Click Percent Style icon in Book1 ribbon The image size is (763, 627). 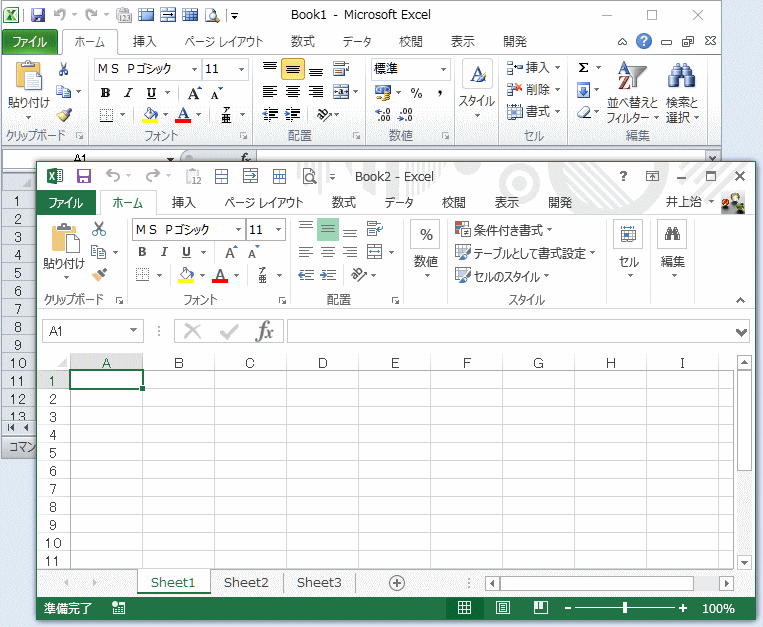pos(417,92)
